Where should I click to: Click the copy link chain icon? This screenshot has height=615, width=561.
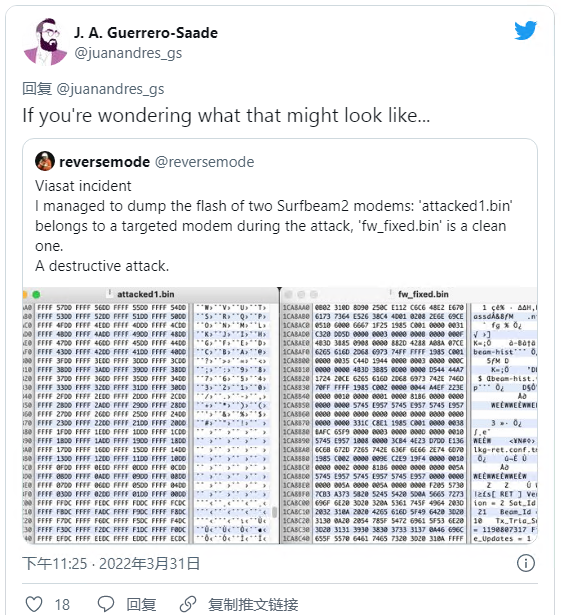pyautogui.click(x=188, y=604)
